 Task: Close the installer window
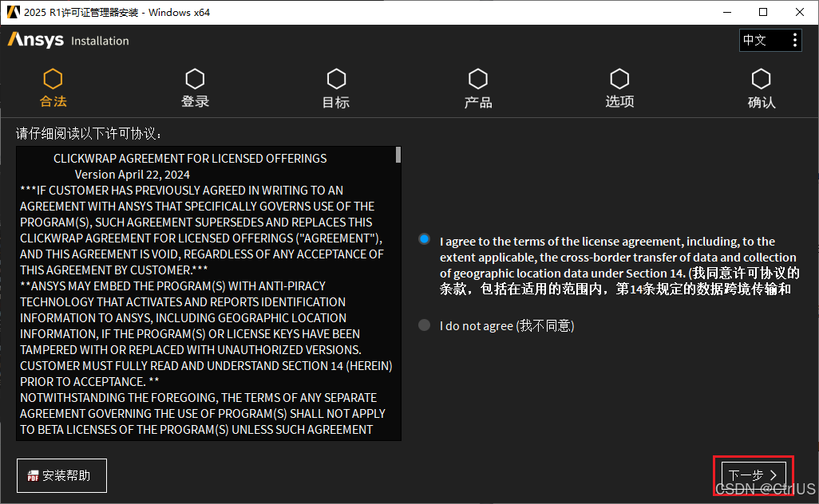tap(800, 12)
